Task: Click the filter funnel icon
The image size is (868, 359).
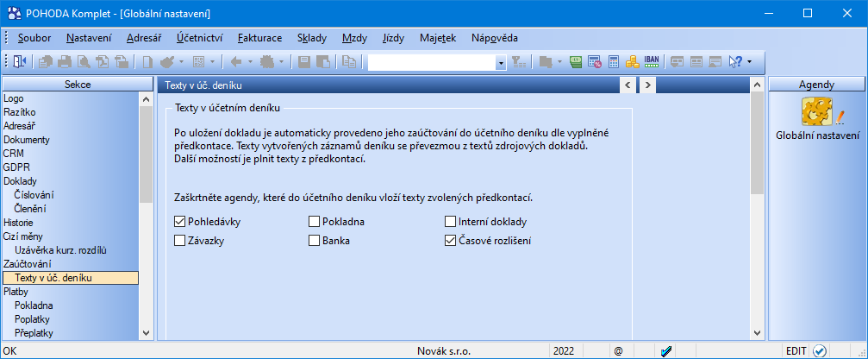Action: (519, 62)
